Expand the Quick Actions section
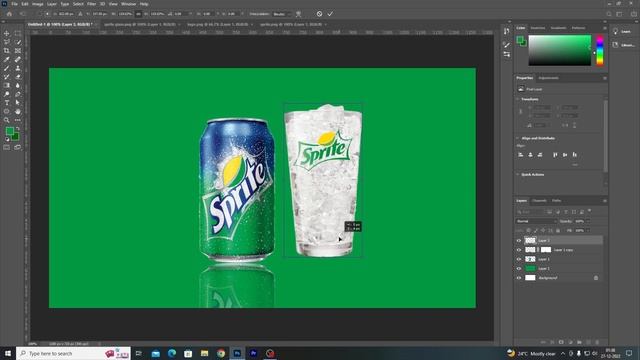 [518, 175]
